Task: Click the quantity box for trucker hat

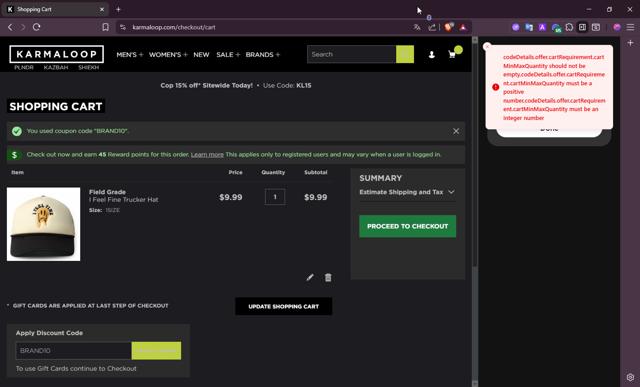Action: tap(275, 197)
